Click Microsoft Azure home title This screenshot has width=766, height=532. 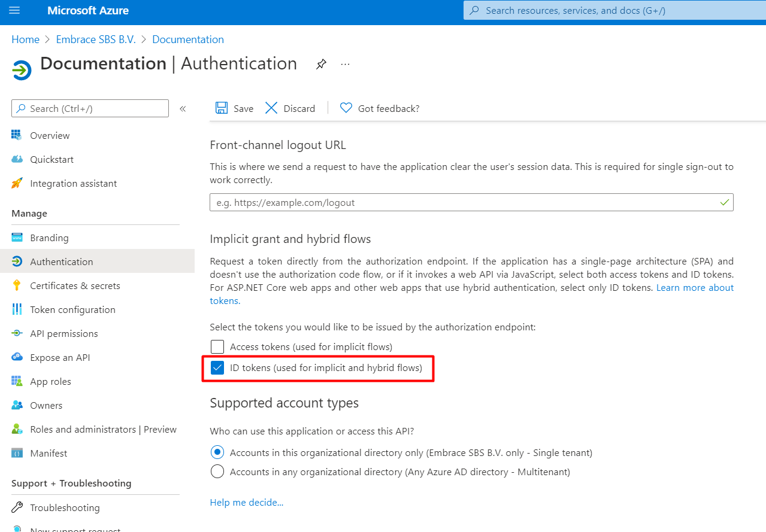click(x=88, y=10)
